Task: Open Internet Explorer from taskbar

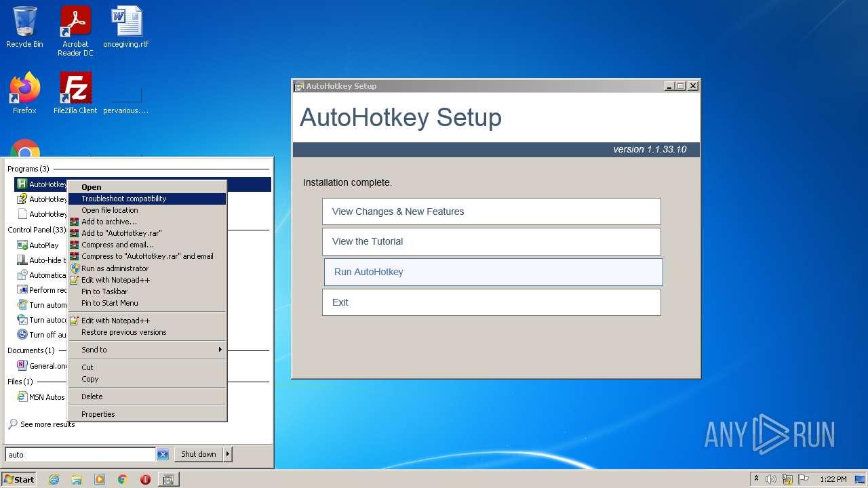Action: tap(54, 479)
